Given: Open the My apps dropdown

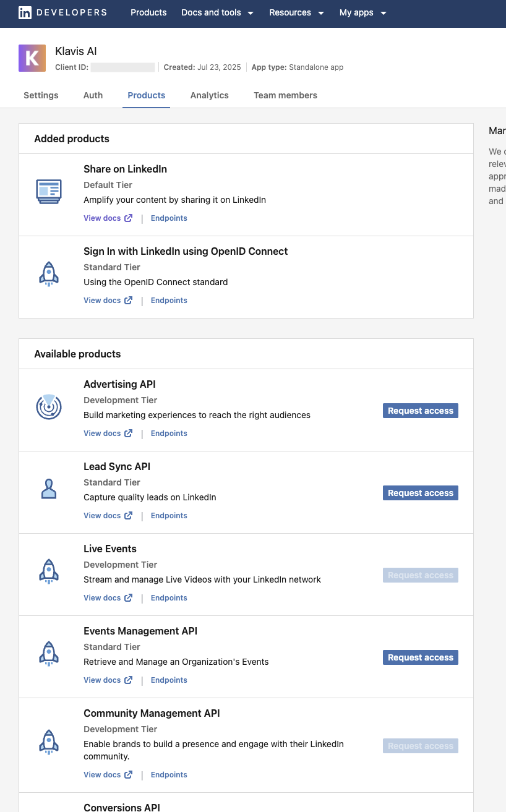Looking at the screenshot, I should point(363,12).
